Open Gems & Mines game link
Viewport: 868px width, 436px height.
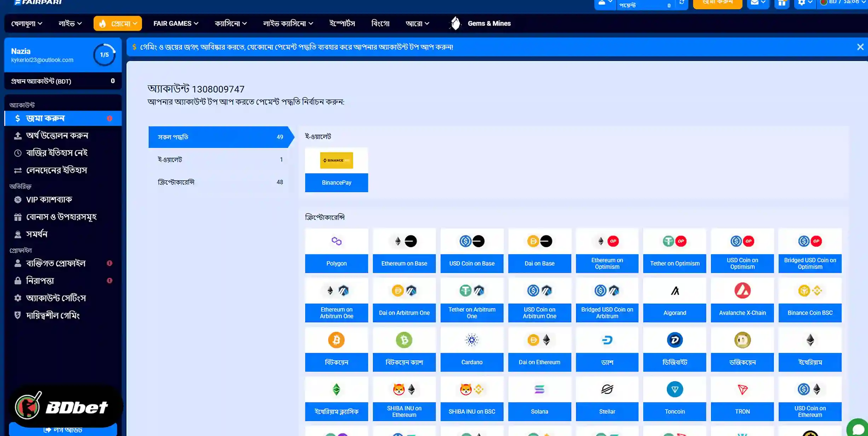click(480, 23)
